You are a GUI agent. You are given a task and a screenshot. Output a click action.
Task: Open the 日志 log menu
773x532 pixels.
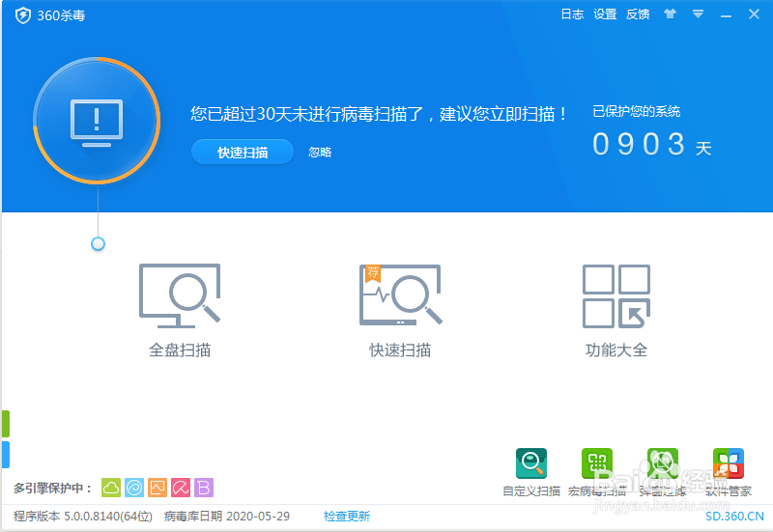[x=572, y=14]
